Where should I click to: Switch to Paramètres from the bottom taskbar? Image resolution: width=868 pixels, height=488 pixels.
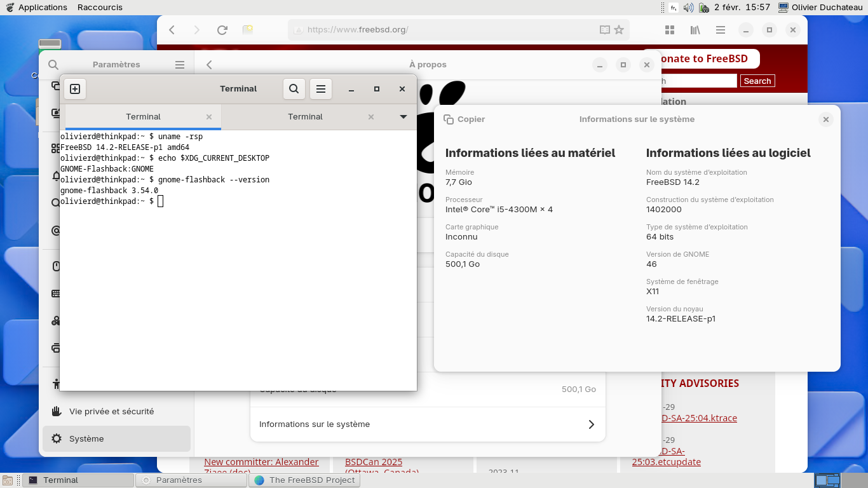click(x=191, y=480)
